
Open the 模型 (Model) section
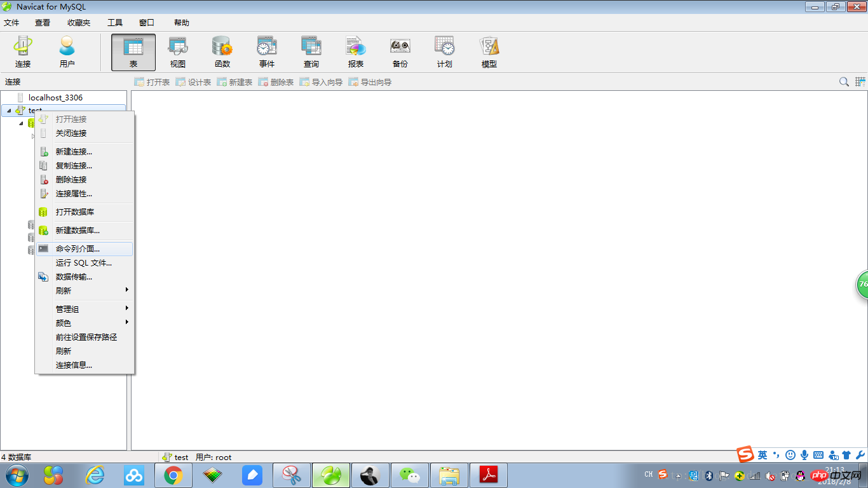point(489,52)
